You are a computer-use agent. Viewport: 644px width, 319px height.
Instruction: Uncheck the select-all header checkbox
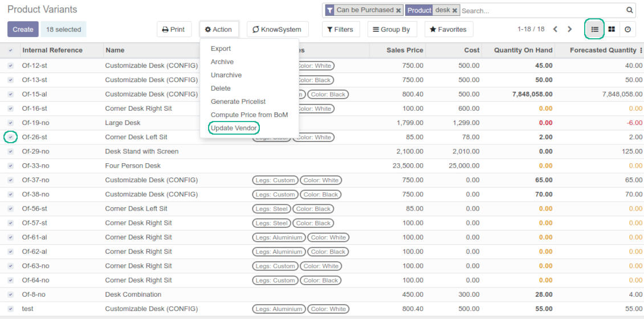coord(11,51)
